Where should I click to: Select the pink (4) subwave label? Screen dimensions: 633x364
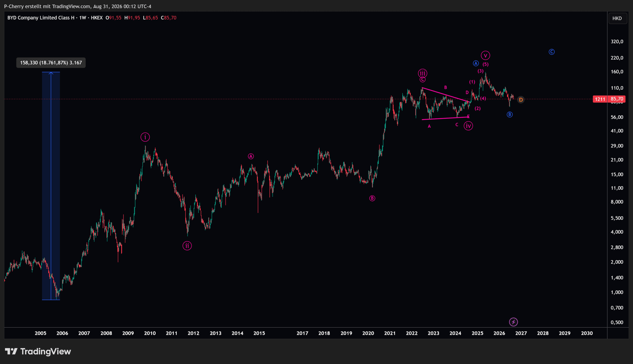click(483, 98)
